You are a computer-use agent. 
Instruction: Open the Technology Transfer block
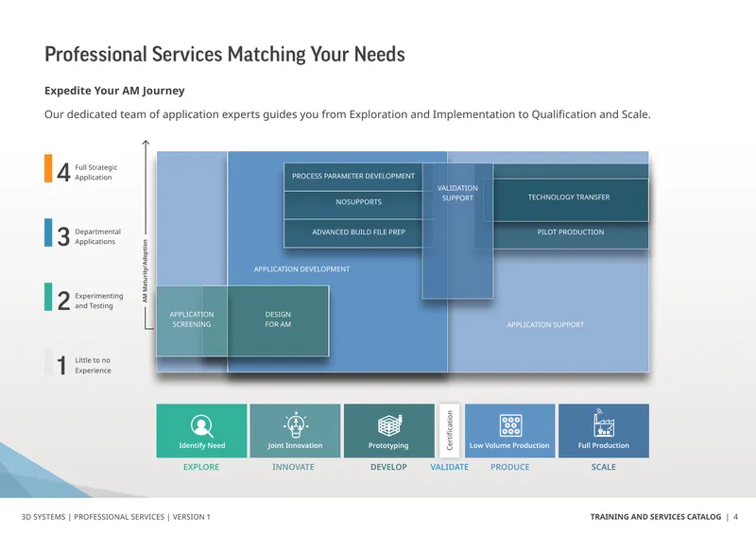pos(569,199)
